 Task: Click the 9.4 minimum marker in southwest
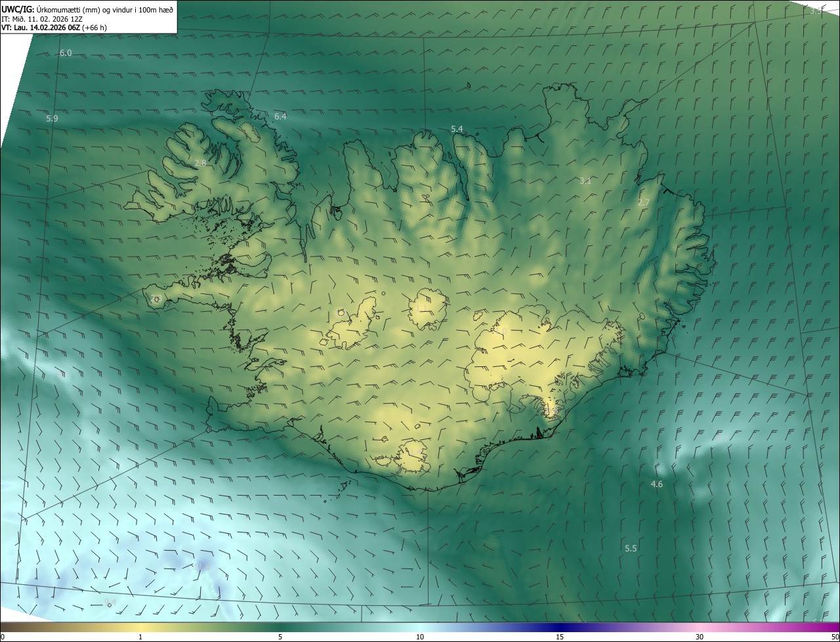110,603
